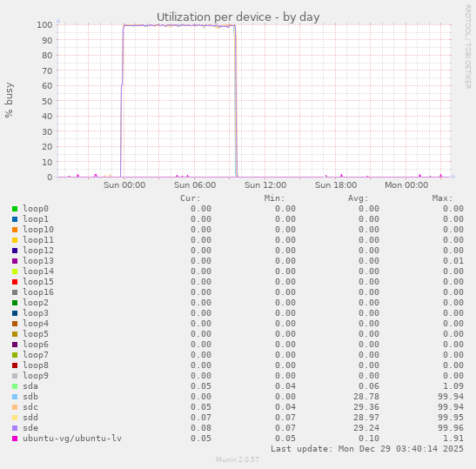Click the loop15 red legend swatch
This screenshot has height=469, width=476.
point(15,282)
